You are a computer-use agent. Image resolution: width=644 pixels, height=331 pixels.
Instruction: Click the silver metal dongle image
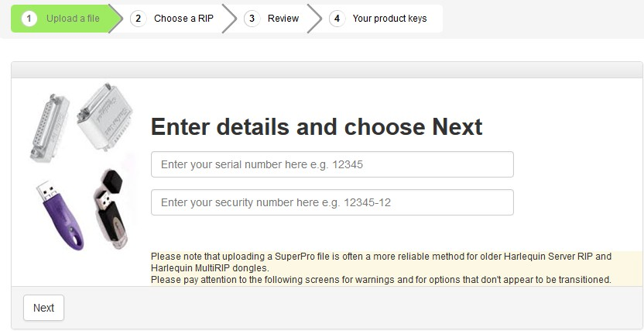[107, 116]
